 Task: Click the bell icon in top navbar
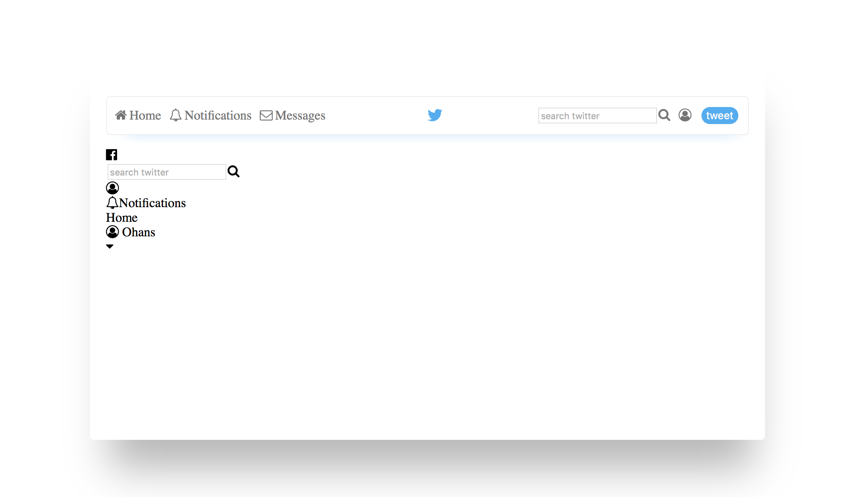coord(175,115)
